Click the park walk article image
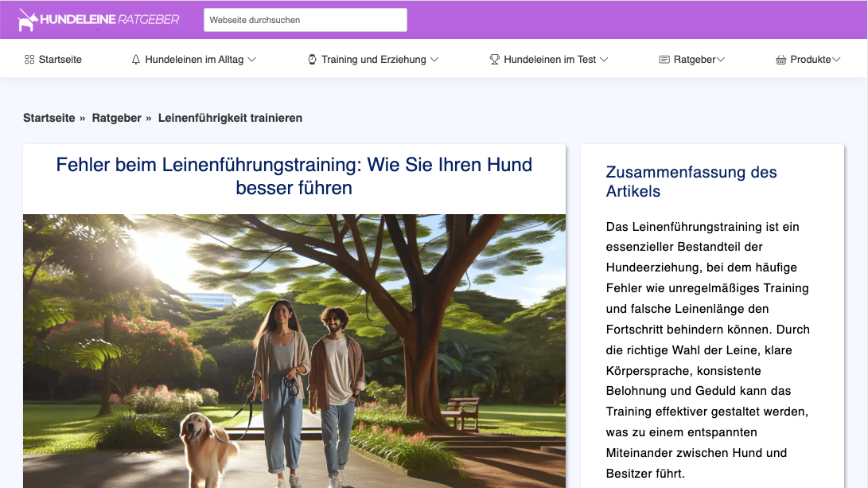Viewport: 868px width, 488px height. coord(293,350)
